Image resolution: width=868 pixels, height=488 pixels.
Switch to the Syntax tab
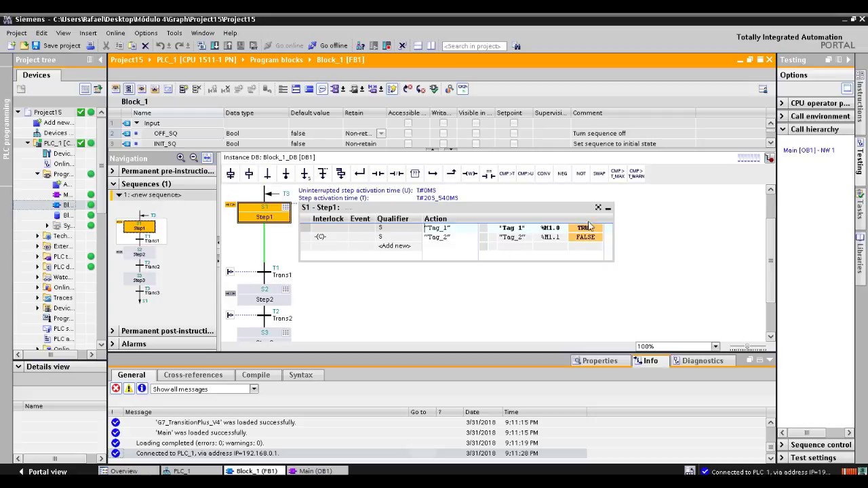300,375
